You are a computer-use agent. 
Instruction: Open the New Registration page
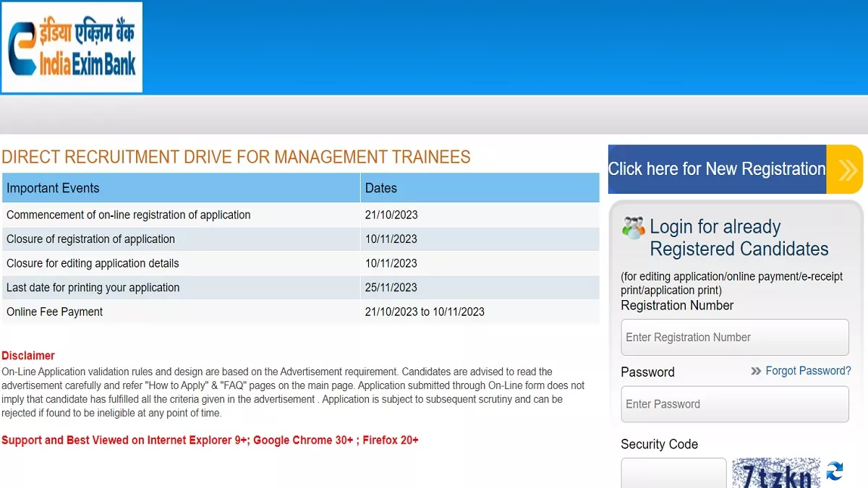coord(716,169)
